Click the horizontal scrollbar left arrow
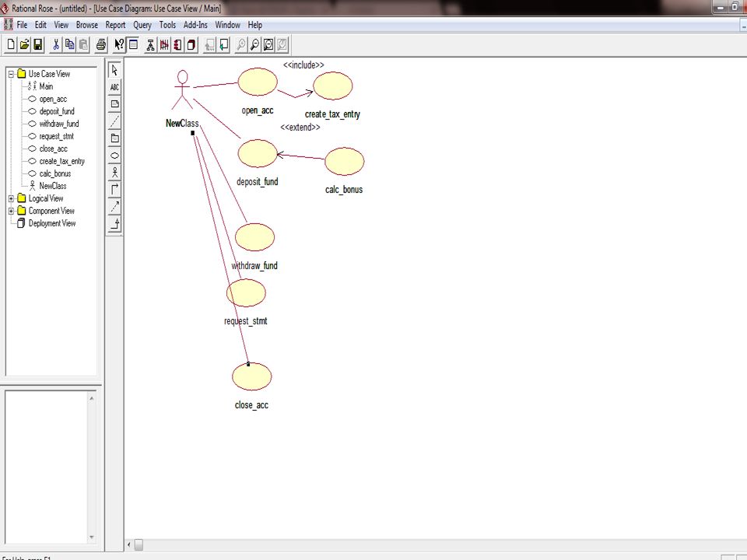The height and width of the screenshot is (560, 747). pos(129,544)
